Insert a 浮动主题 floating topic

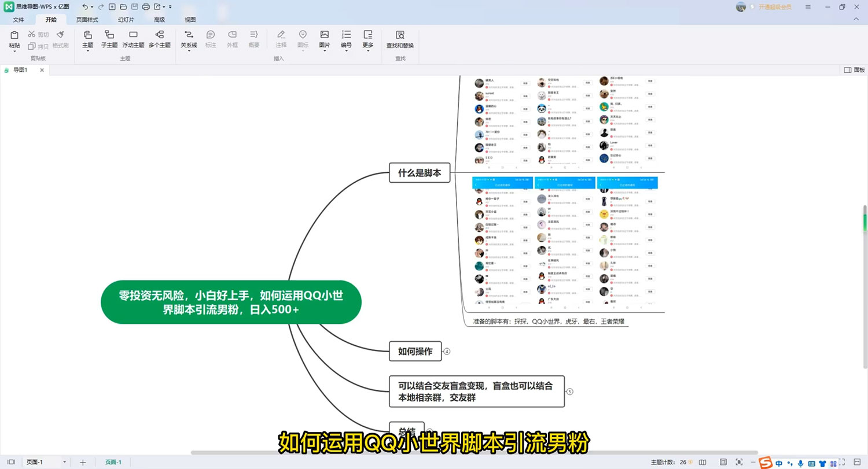133,40
